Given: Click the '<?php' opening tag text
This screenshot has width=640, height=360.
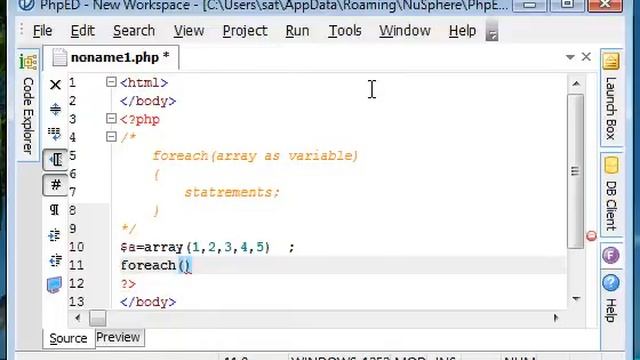Looking at the screenshot, I should [x=140, y=120].
